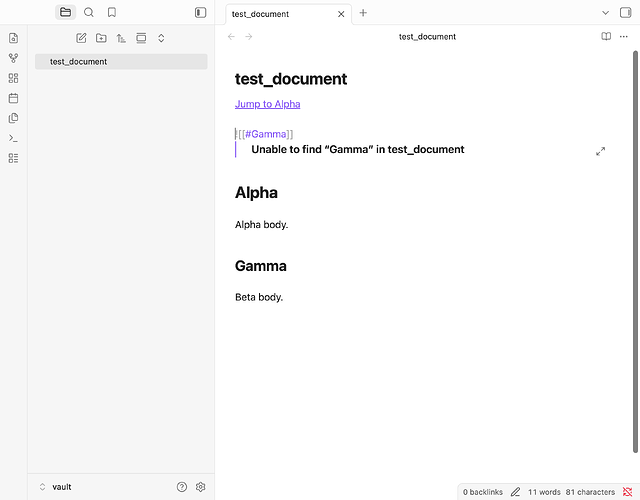Image resolution: width=640 pixels, height=500 pixels.
Task: Navigate forward in history
Action: click(249, 37)
